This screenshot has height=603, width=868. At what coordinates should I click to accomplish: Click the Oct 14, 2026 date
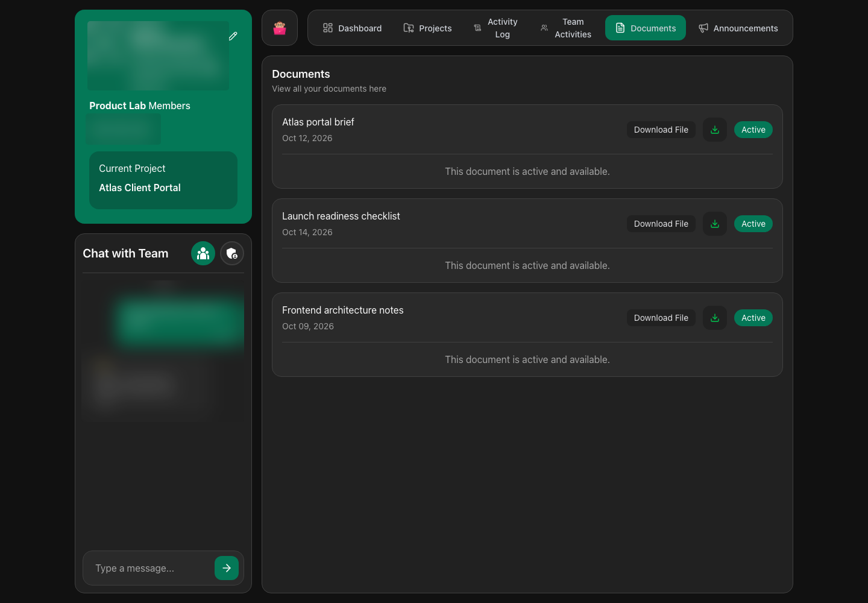tap(307, 232)
